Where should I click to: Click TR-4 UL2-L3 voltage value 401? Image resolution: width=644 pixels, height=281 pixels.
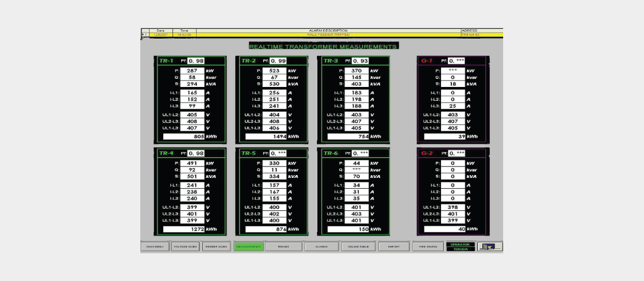[192, 214]
